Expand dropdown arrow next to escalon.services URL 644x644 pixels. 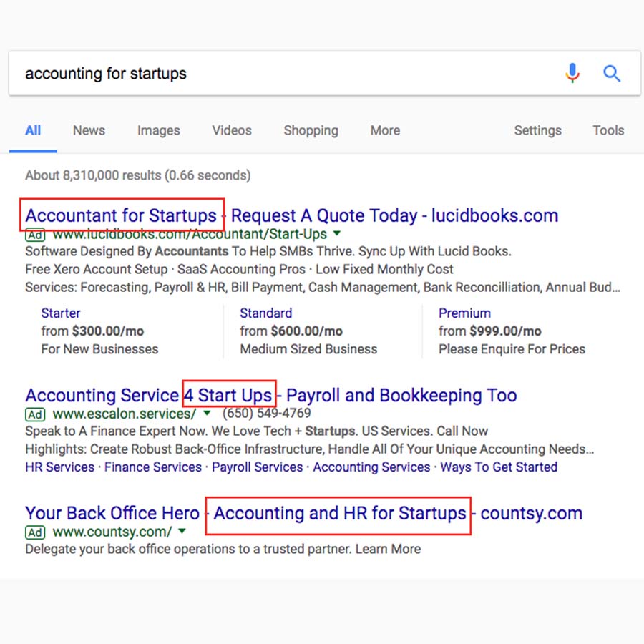pos(207,413)
